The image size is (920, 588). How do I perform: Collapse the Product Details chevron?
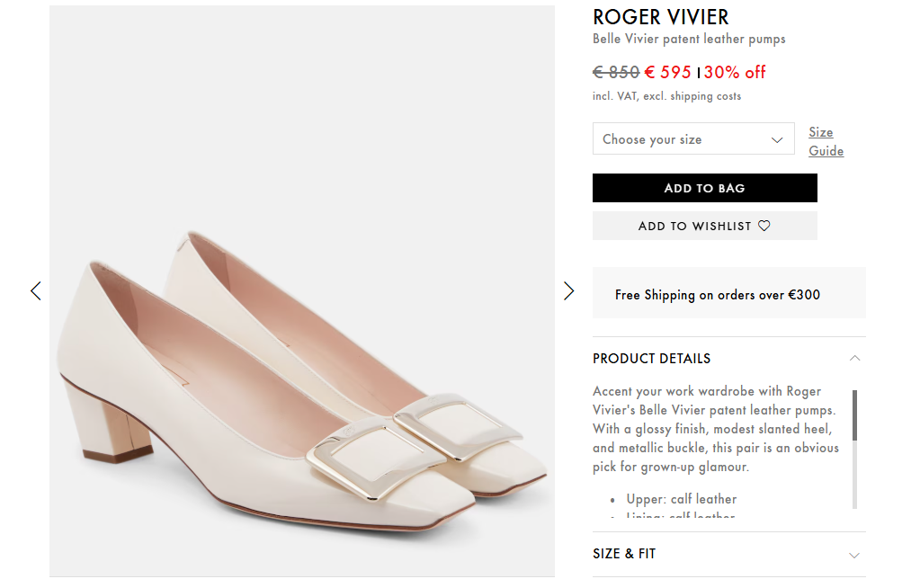854,358
